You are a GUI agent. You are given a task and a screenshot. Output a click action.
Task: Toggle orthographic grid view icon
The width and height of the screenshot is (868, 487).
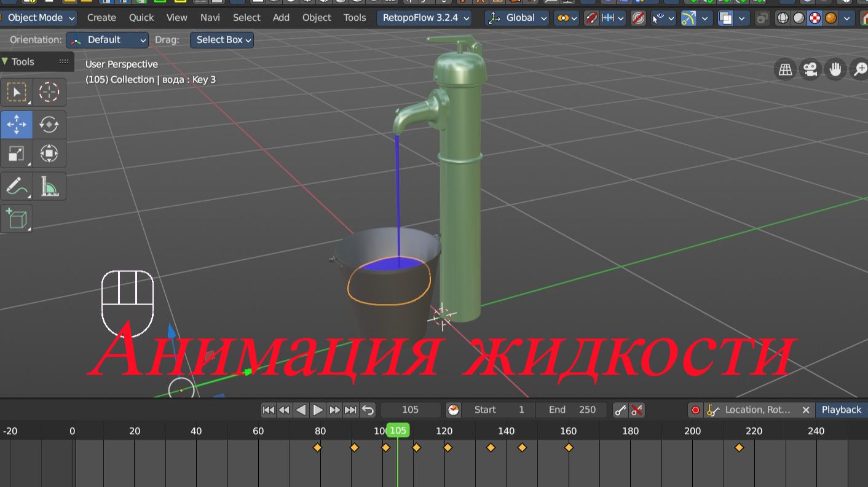click(785, 70)
